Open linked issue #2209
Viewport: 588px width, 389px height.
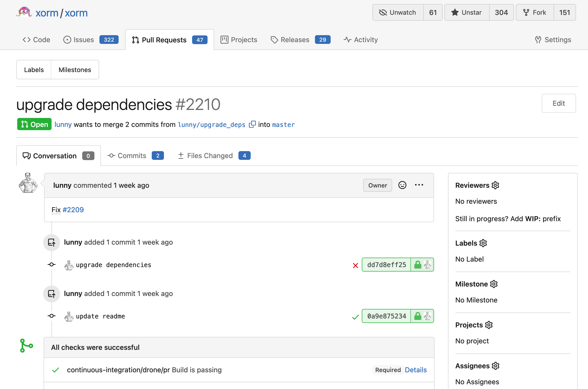pyautogui.click(x=73, y=210)
